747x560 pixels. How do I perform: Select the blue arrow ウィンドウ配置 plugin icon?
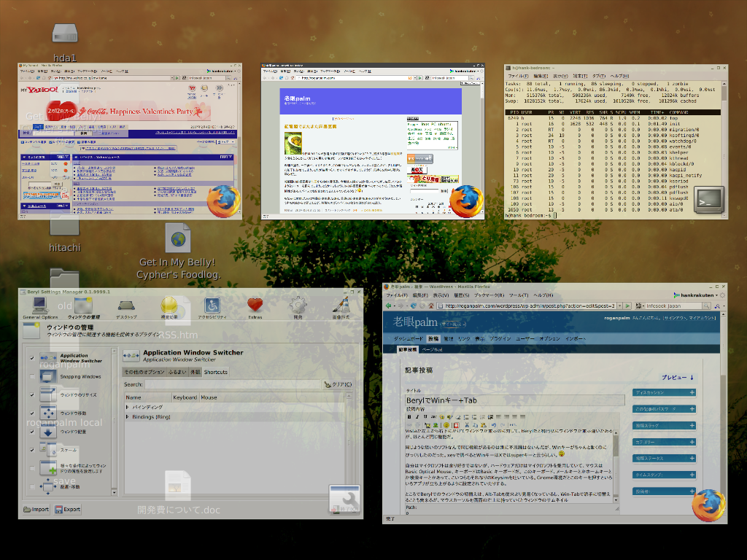tap(47, 432)
